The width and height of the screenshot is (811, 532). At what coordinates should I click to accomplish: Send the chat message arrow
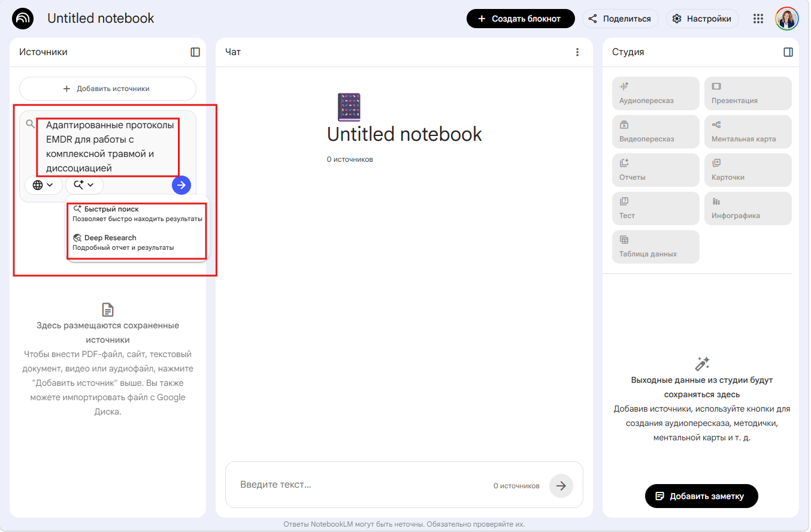(x=561, y=486)
